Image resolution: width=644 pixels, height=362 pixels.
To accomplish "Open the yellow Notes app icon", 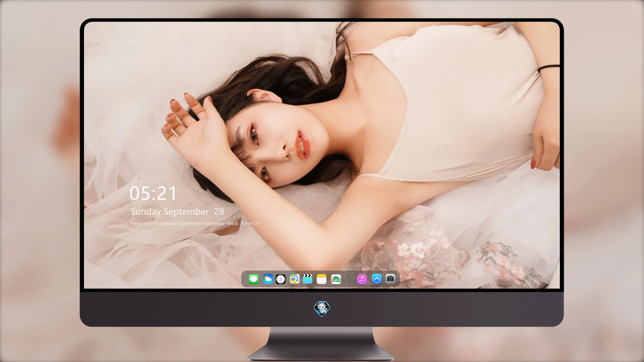I will click(321, 279).
